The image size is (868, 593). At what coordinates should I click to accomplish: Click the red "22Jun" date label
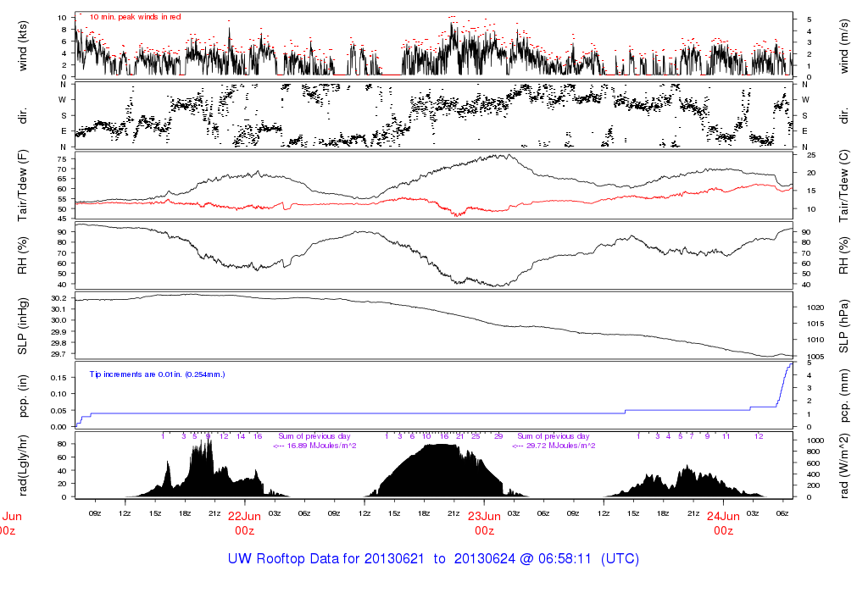tap(244, 516)
